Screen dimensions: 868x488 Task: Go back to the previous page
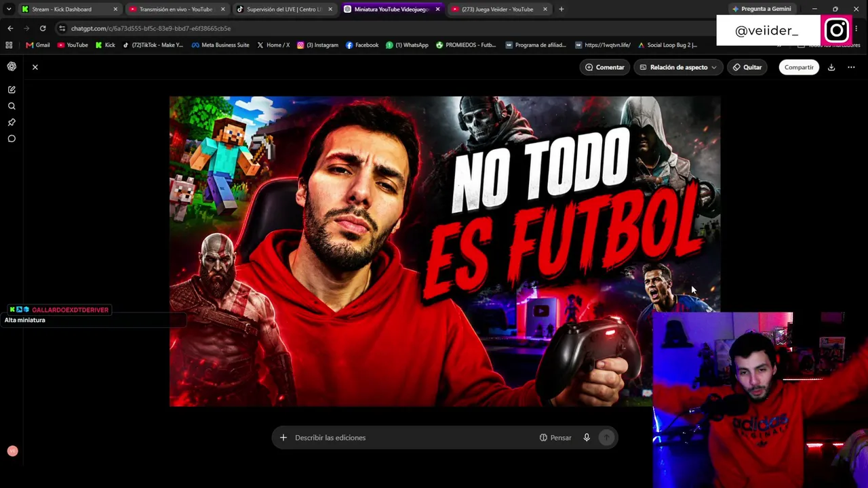pos(10,28)
